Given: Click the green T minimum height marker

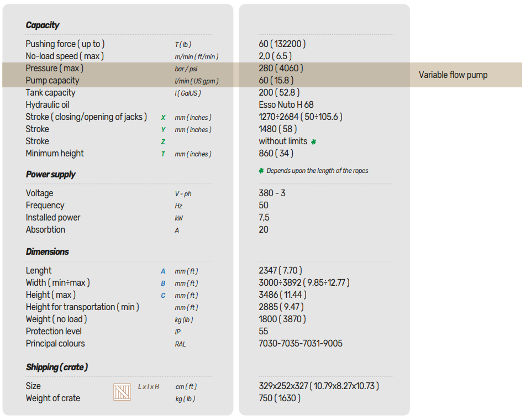Looking at the screenshot, I should click(163, 154).
